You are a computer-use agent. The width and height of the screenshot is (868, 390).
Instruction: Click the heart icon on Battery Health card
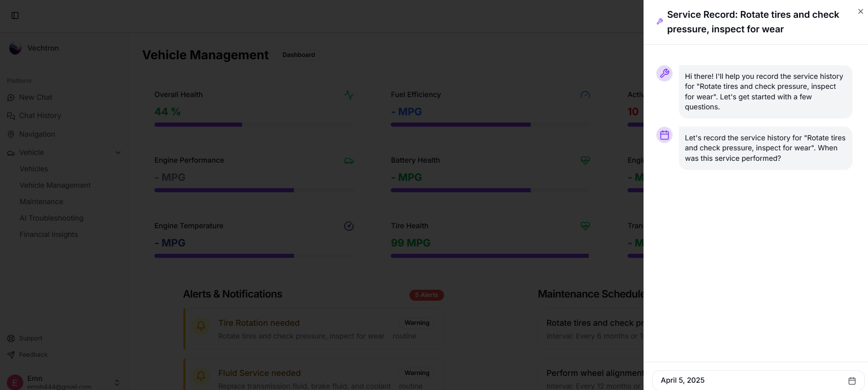click(x=585, y=160)
